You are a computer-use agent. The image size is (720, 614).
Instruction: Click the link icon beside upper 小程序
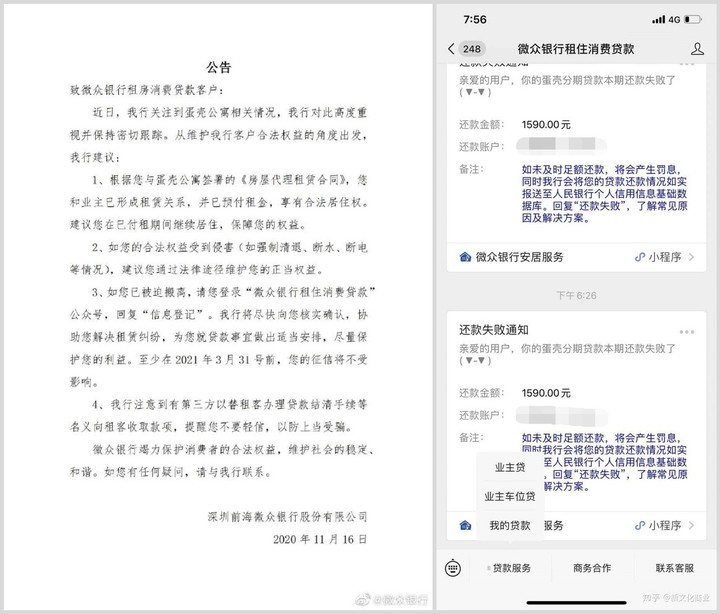(640, 257)
